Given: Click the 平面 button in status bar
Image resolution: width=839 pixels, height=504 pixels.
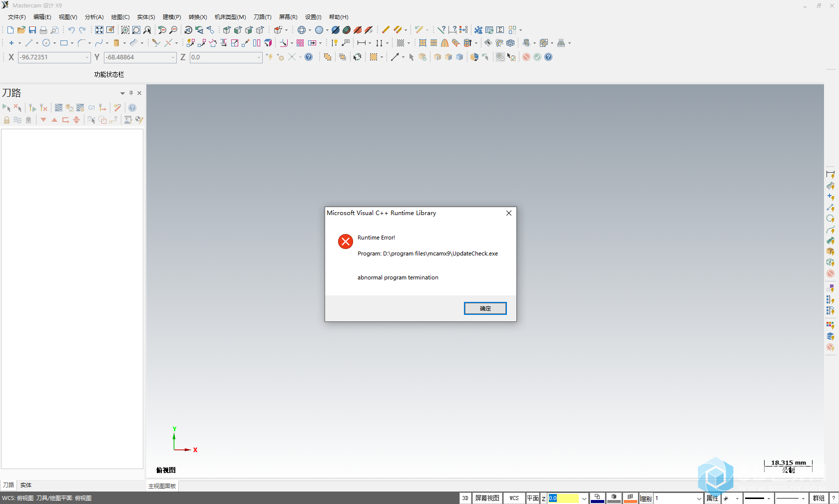Looking at the screenshot, I should 533,498.
